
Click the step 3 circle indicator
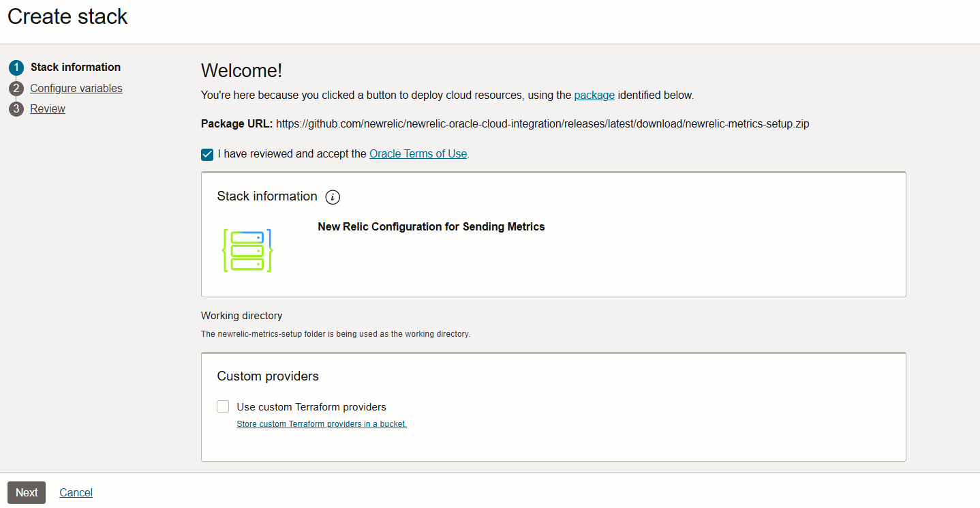tap(16, 108)
